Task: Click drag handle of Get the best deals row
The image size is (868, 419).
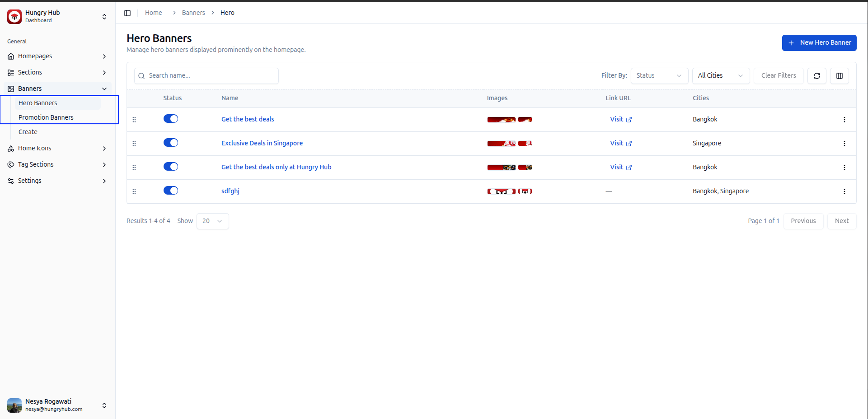Action: pos(134,120)
